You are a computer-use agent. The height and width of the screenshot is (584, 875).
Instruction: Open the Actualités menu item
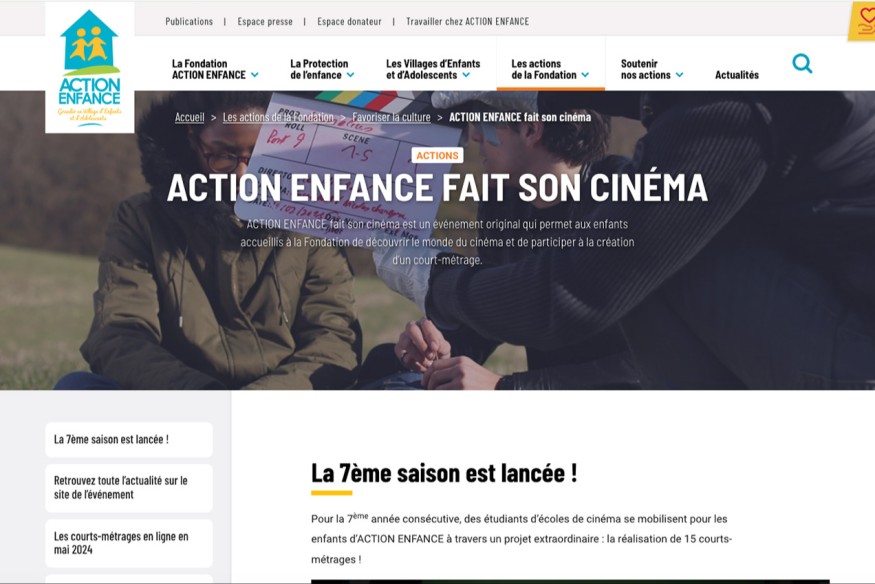[x=737, y=75]
